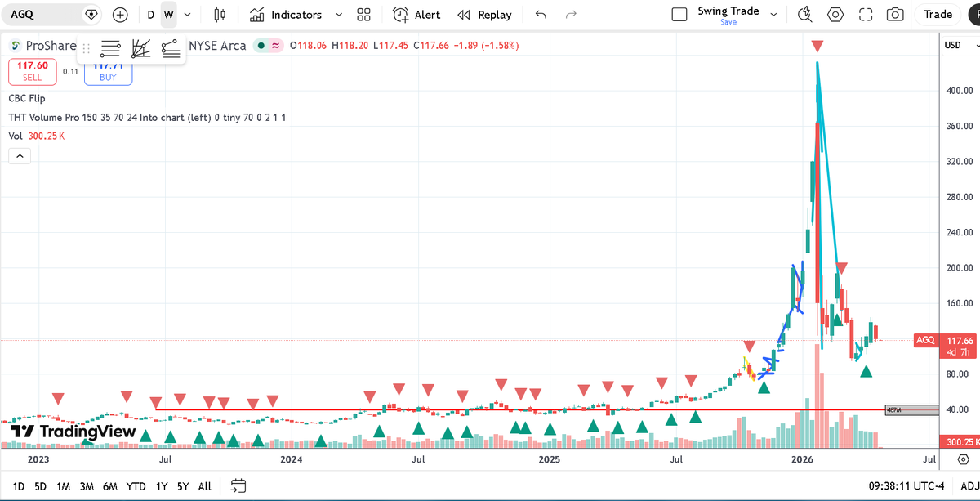Take a chart snapshot with camera icon
The height and width of the screenshot is (501, 980).
896,15
